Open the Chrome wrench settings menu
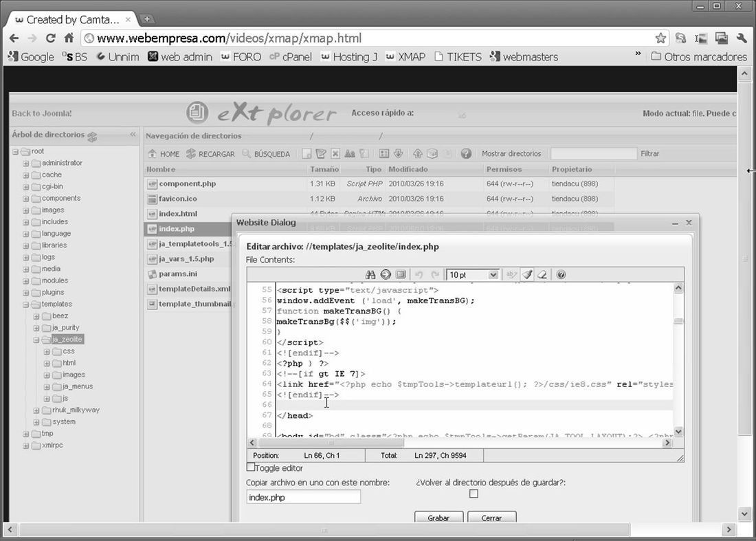The width and height of the screenshot is (756, 541). [742, 38]
